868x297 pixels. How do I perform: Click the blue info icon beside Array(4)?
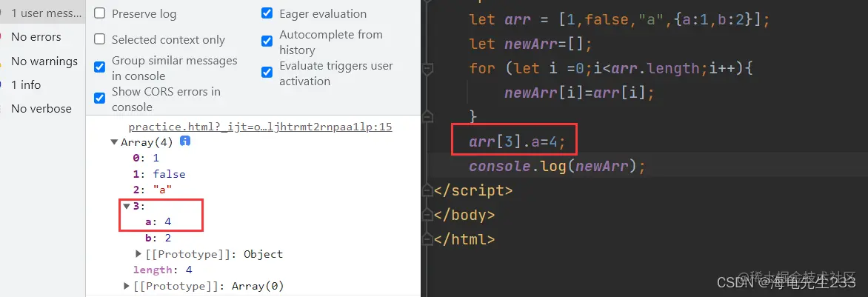185,142
